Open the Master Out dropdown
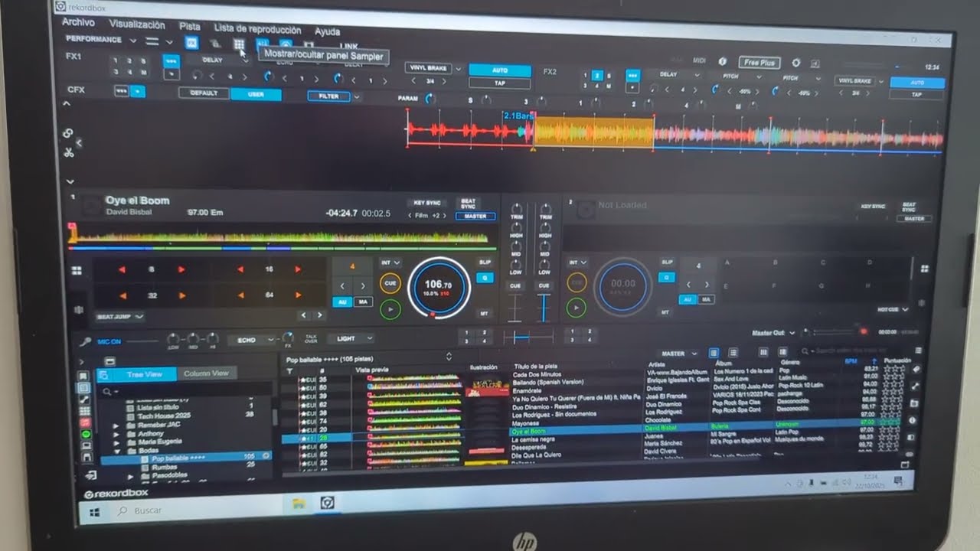 coord(773,333)
